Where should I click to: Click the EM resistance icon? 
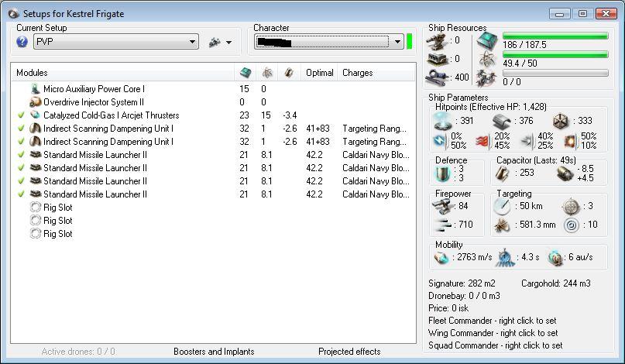coord(440,141)
